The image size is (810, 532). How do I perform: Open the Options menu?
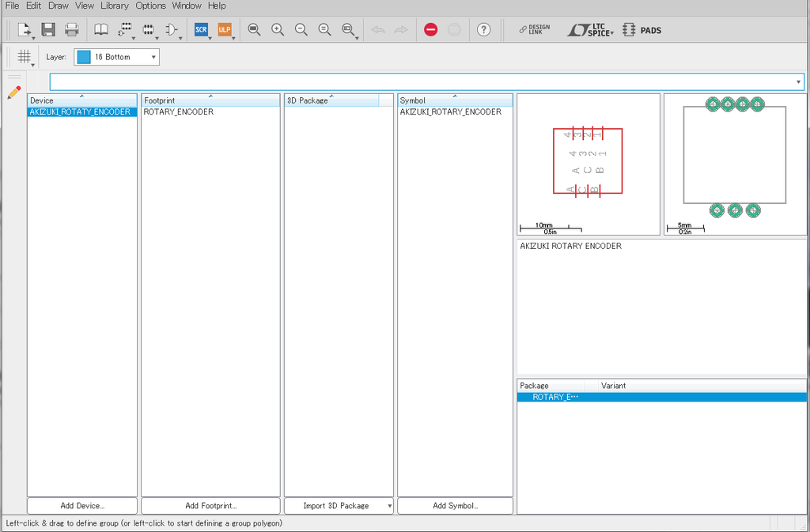151,6
